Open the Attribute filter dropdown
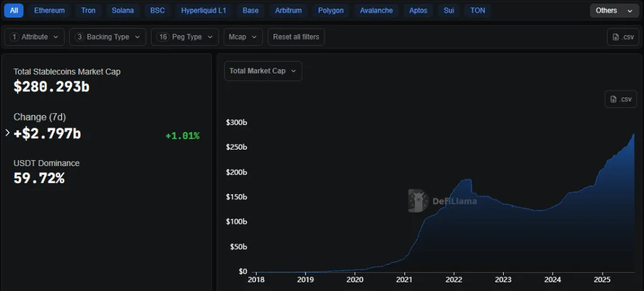 click(35, 37)
